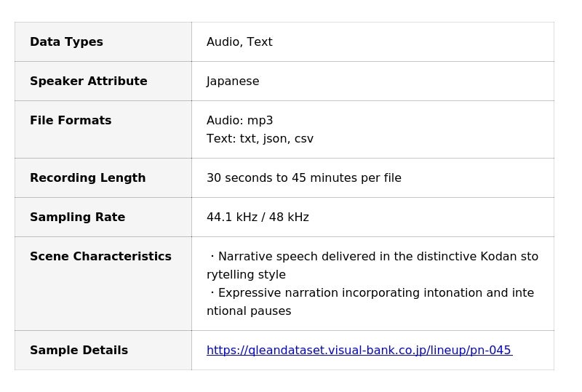This screenshot has width=582, height=392.
Task: Open the qleandataset.visual-bank.co.jp sample details link
Action: point(359,351)
